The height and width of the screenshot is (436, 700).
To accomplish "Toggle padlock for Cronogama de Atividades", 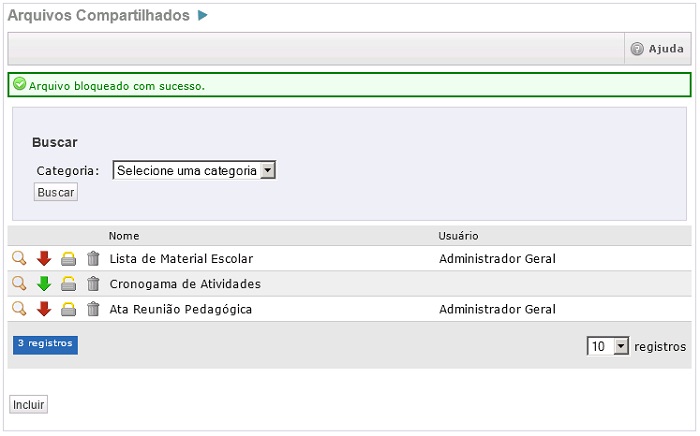I will pyautogui.click(x=68, y=284).
